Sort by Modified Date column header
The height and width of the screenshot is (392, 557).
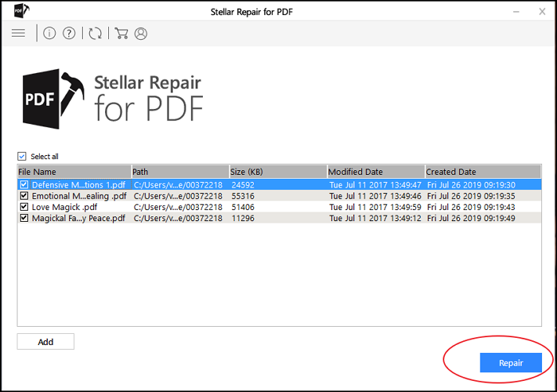(376, 172)
